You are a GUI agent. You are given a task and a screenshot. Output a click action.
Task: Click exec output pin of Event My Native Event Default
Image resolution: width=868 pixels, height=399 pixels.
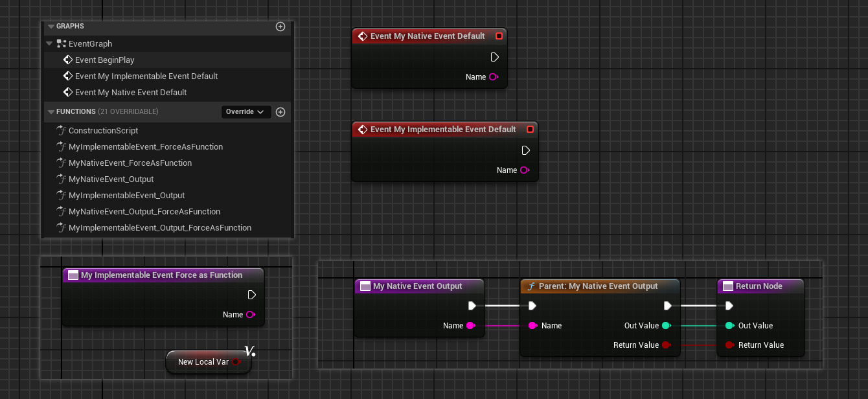point(495,57)
